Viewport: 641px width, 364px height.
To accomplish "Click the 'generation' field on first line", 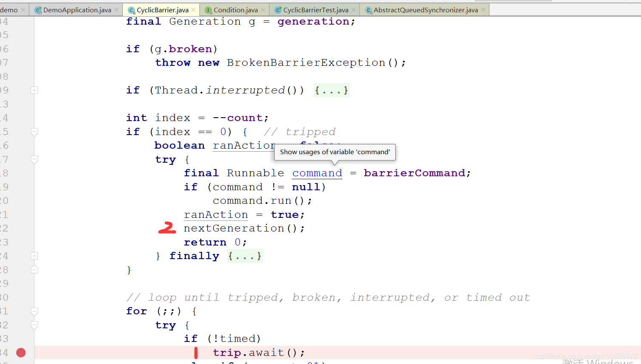I will click(x=313, y=21).
